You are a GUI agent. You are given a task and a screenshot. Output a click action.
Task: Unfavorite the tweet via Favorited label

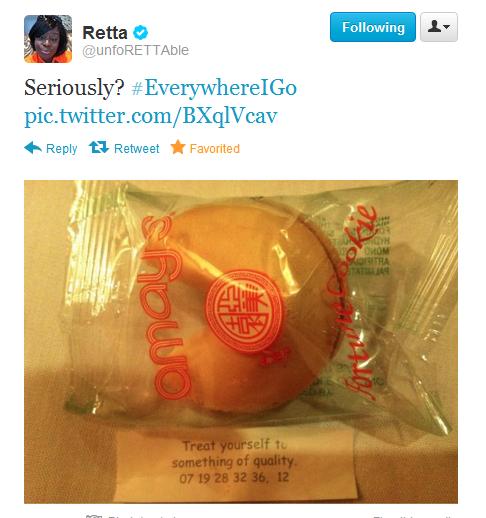[215, 148]
